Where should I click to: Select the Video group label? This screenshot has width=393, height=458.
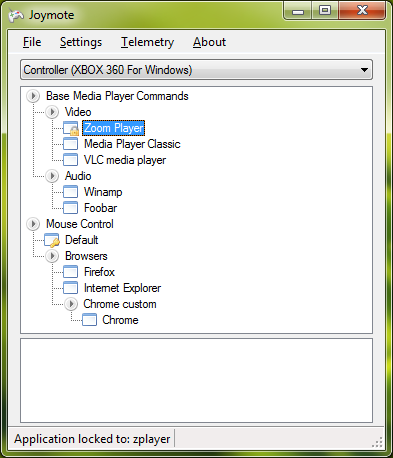pos(78,112)
